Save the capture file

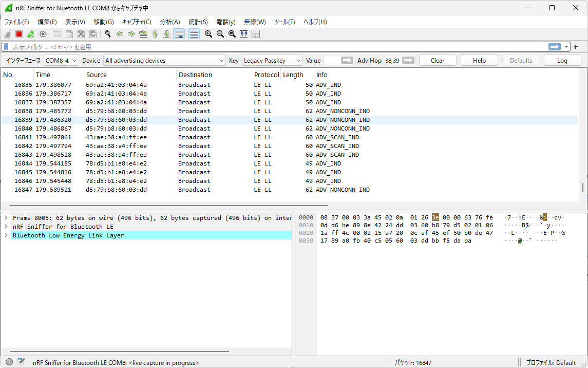[x=69, y=34]
